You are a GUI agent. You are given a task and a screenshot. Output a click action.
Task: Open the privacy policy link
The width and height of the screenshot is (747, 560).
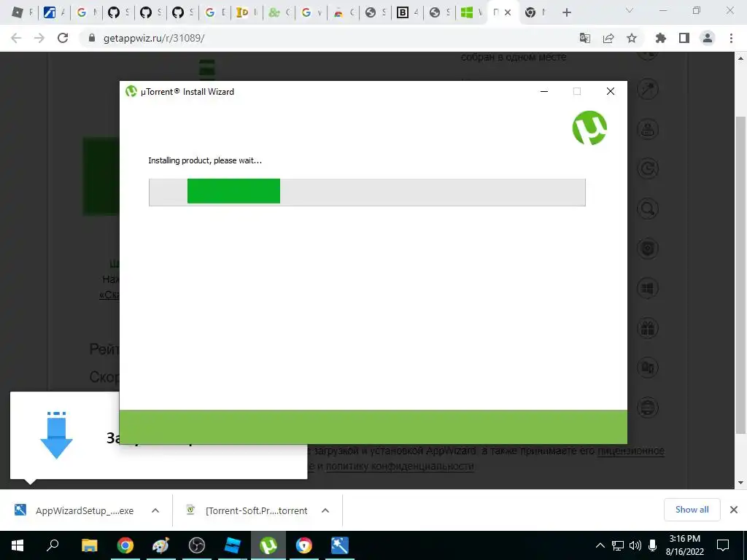pyautogui.click(x=399, y=466)
